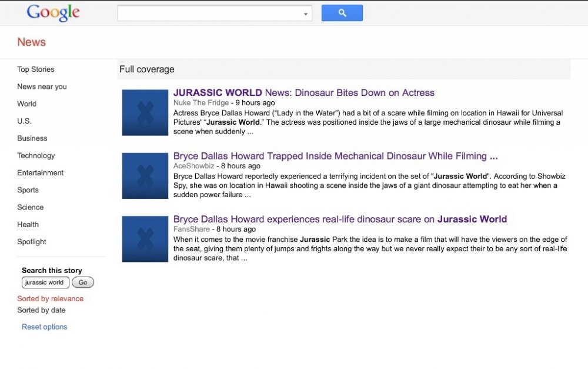Click the blue magnifying glass search button

342,13
